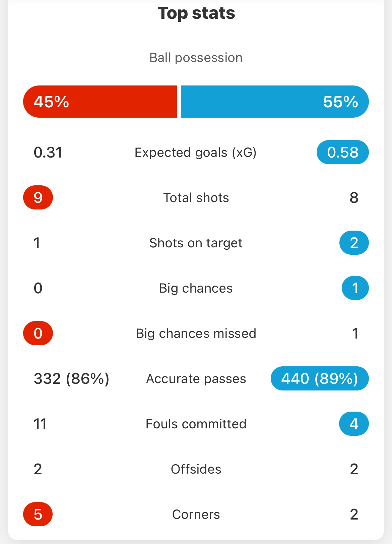Click the Ball possession label
Image resolution: width=392 pixels, height=544 pixels.
196,58
